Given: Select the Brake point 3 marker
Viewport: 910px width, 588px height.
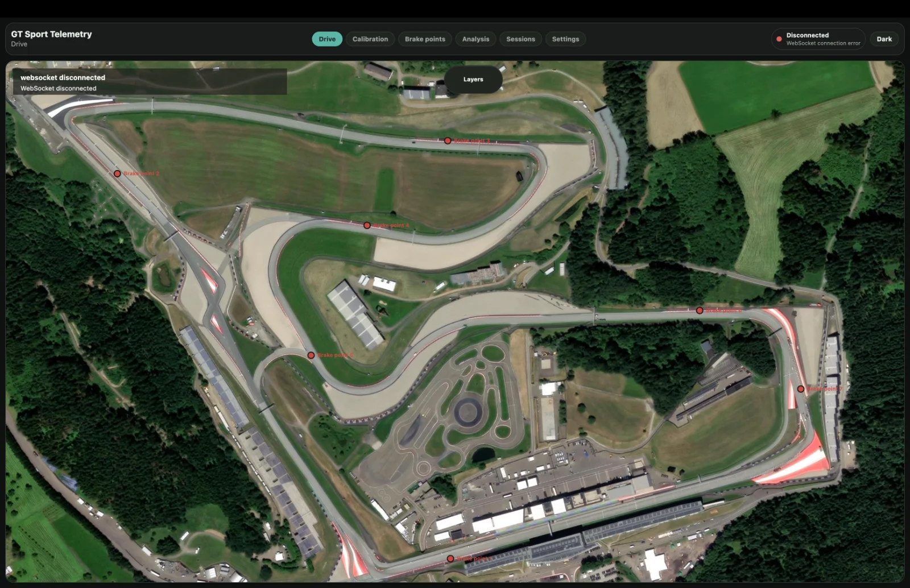Looking at the screenshot, I should click(x=448, y=141).
